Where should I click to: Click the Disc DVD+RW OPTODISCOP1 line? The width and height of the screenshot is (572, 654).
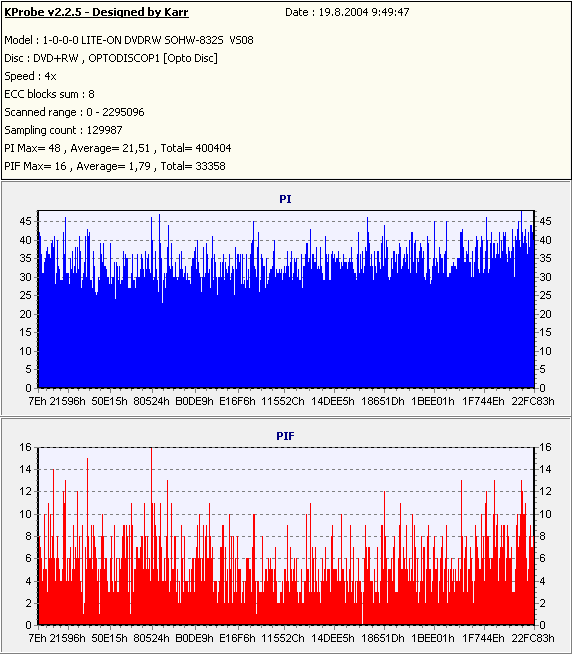(x=111, y=58)
